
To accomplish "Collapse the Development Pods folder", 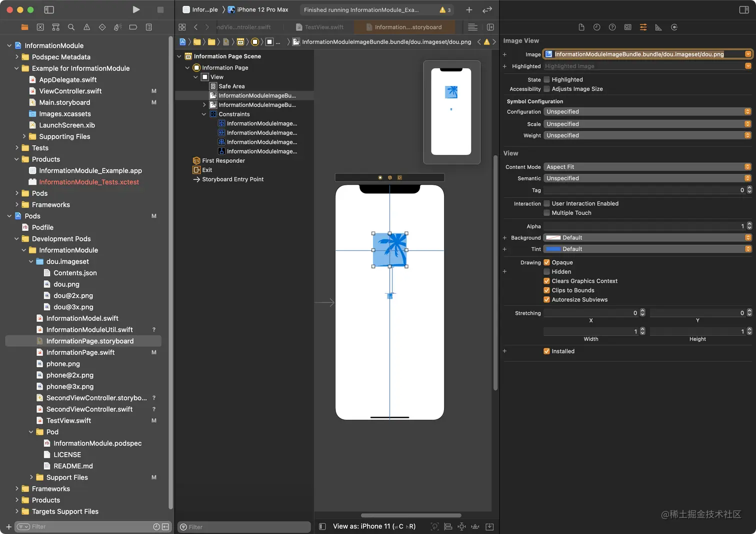I will point(16,239).
